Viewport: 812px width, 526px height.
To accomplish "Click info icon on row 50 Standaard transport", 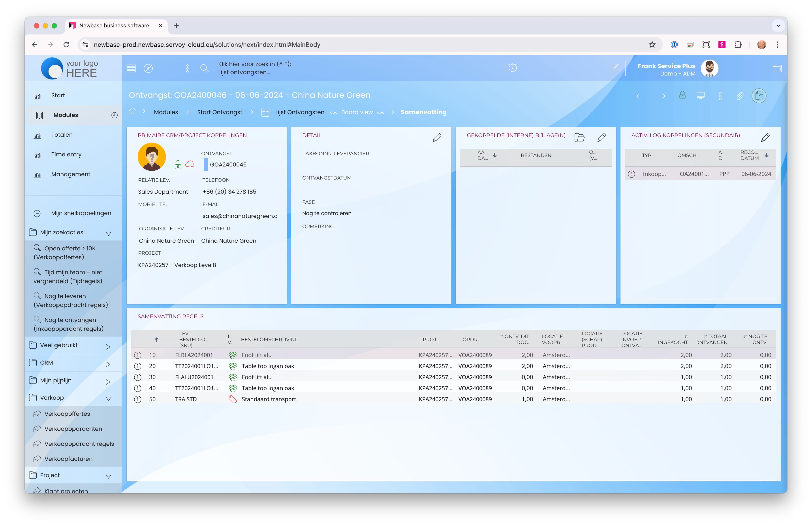I will [137, 399].
